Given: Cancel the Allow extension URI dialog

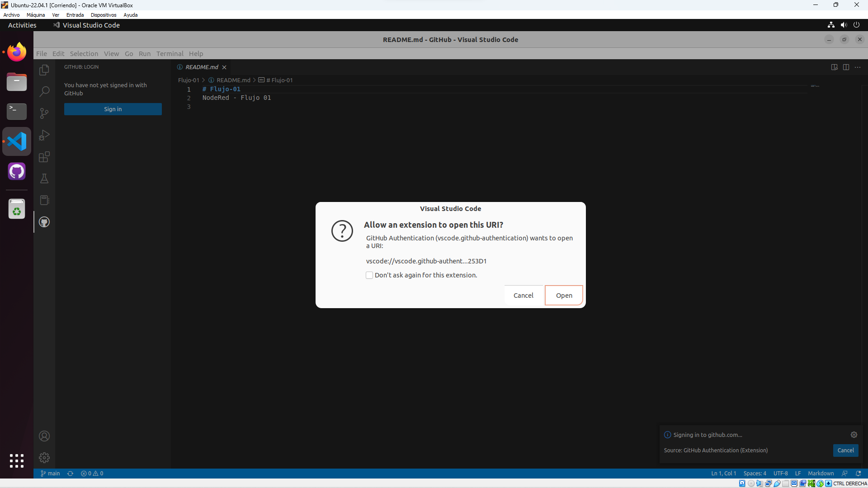Looking at the screenshot, I should (523, 296).
